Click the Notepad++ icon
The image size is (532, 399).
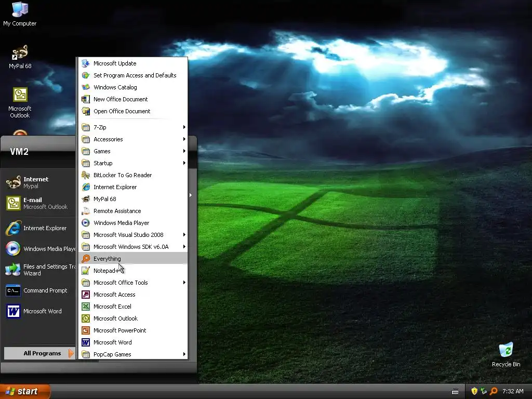(86, 270)
